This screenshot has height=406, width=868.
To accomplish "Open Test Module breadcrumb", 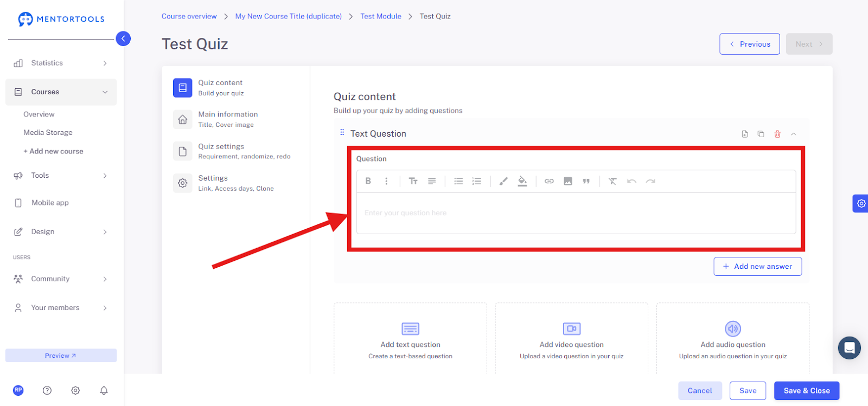I will (x=381, y=16).
